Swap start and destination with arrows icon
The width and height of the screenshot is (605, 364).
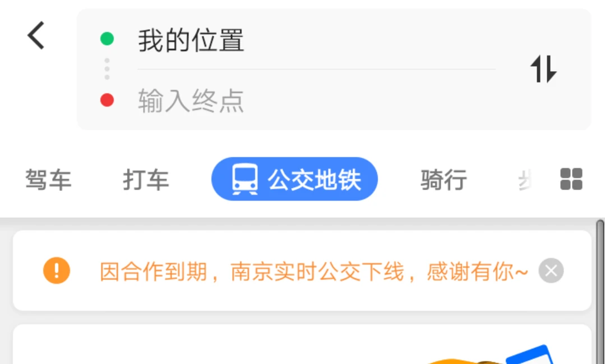click(x=543, y=69)
